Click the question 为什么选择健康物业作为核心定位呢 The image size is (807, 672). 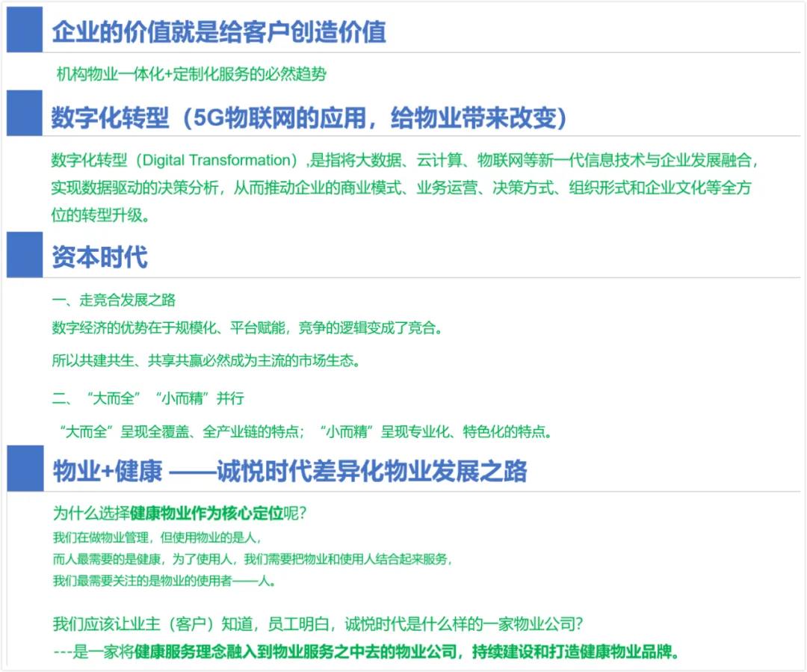click(x=180, y=514)
